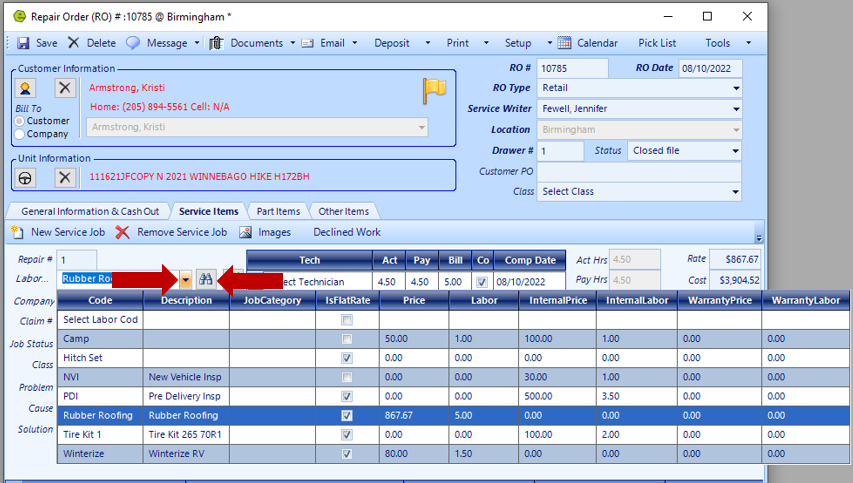Click the unit lookup steering wheel icon
The image size is (853, 483).
point(27,177)
